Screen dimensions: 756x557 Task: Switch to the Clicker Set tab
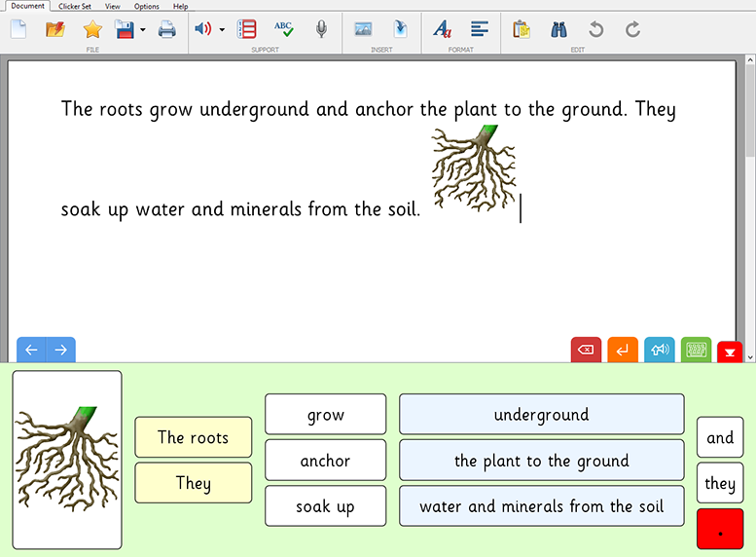click(75, 6)
